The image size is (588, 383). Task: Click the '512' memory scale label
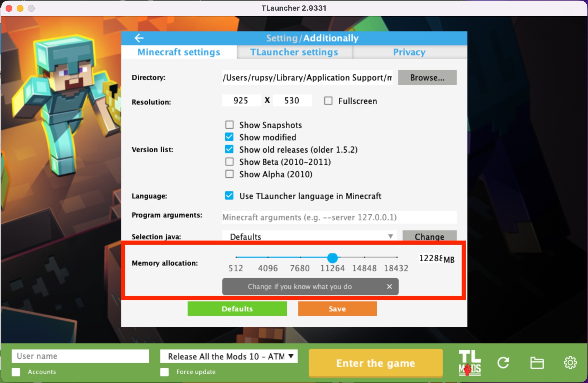pyautogui.click(x=236, y=268)
